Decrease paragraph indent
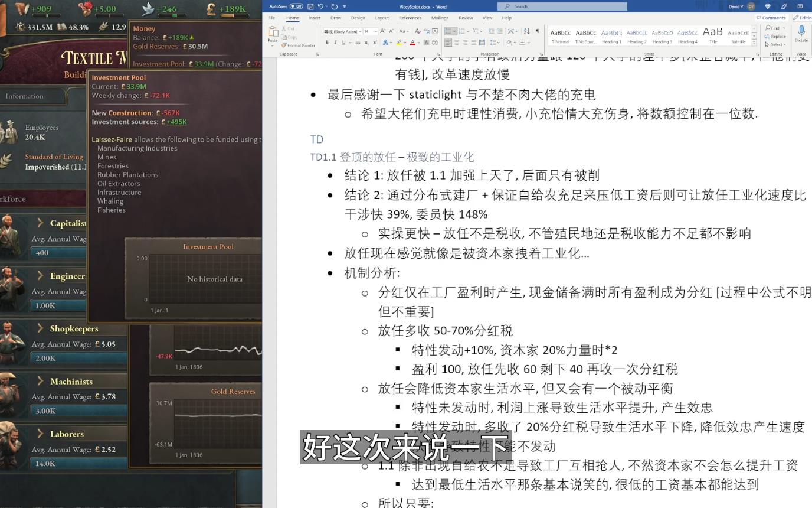This screenshot has height=508, width=812. (x=492, y=31)
